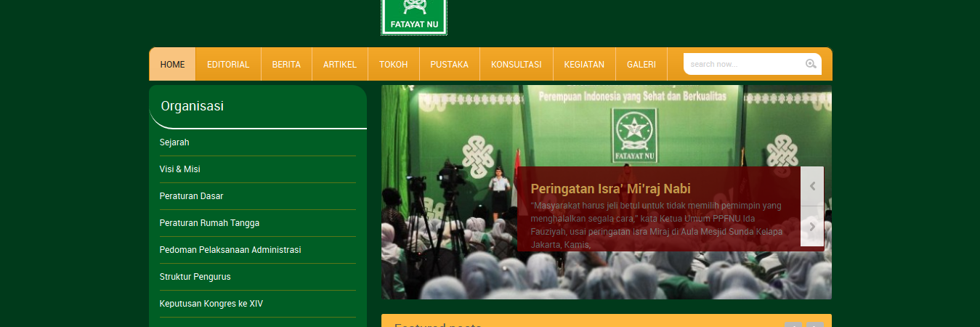Click the Fatayat NU logo
Image resolution: width=980 pixels, height=327 pixels.
pos(414,17)
